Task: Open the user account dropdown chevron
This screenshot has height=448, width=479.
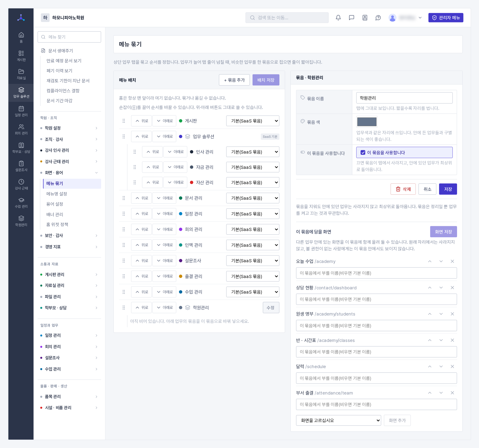Action: 420,18
